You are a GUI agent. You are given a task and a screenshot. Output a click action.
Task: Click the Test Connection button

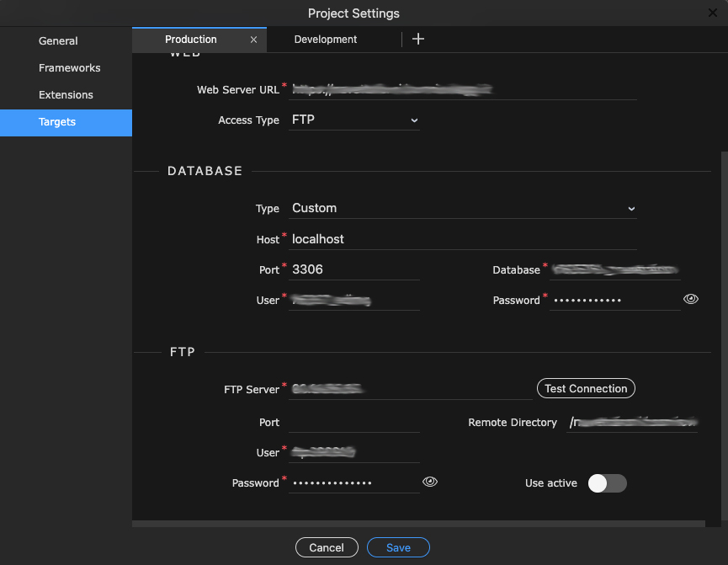(586, 388)
